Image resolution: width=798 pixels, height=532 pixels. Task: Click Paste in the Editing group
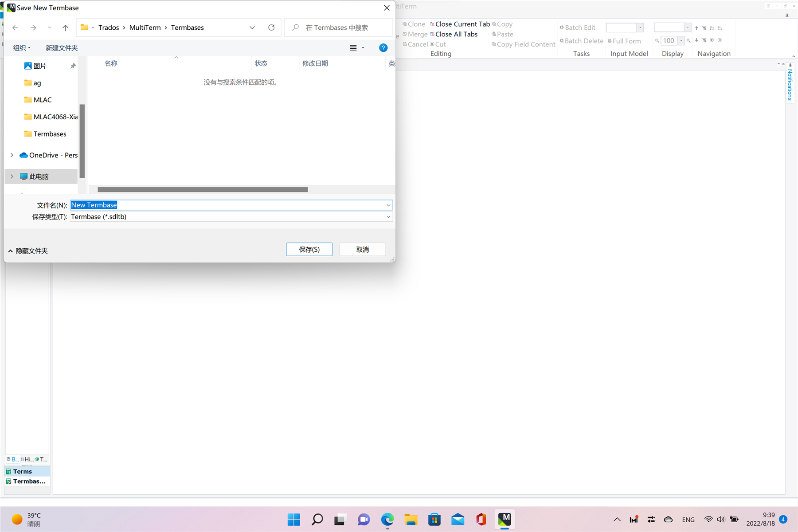(x=502, y=34)
